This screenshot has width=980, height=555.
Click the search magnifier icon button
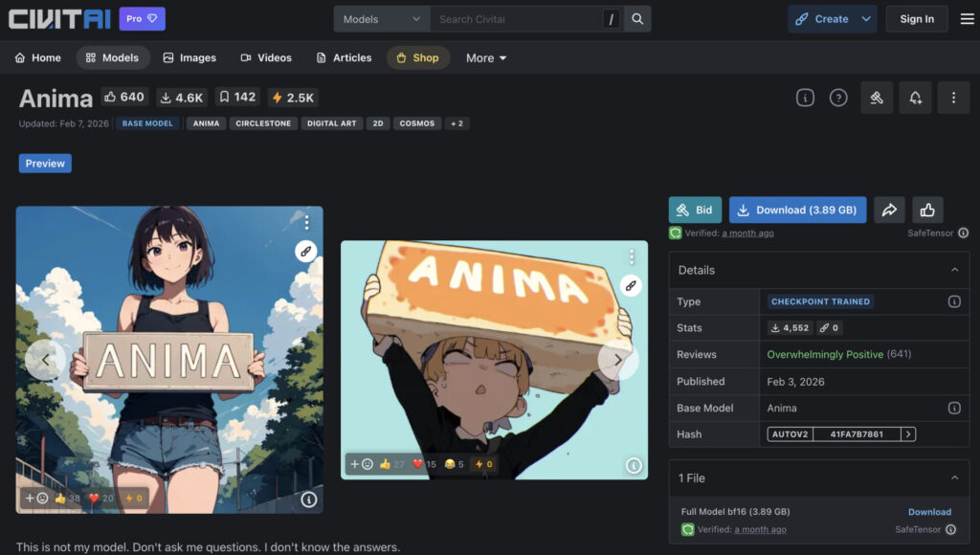pyautogui.click(x=637, y=19)
